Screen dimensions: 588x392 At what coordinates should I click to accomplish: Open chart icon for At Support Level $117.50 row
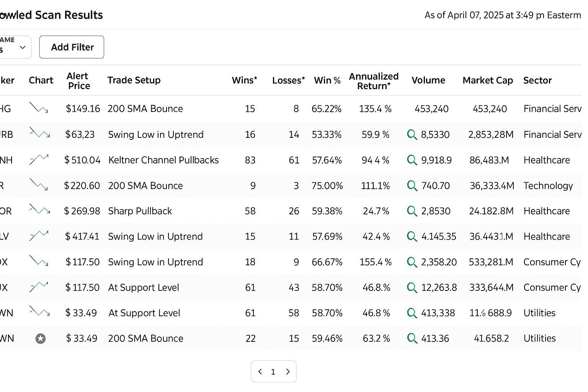(x=39, y=286)
